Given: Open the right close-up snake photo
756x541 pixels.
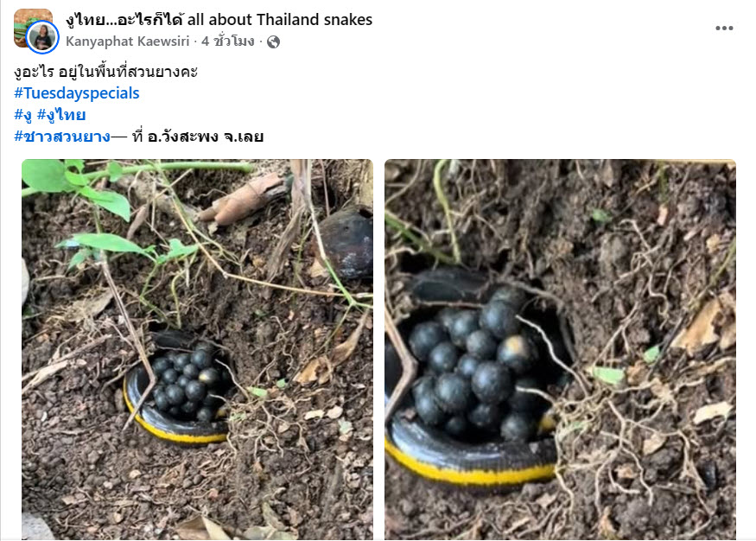Looking at the screenshot, I should point(560,349).
